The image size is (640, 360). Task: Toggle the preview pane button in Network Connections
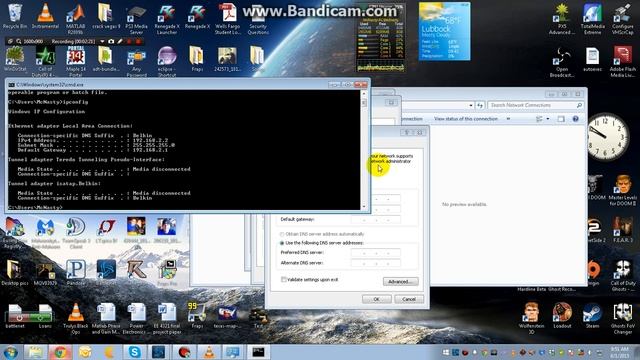pos(561,119)
